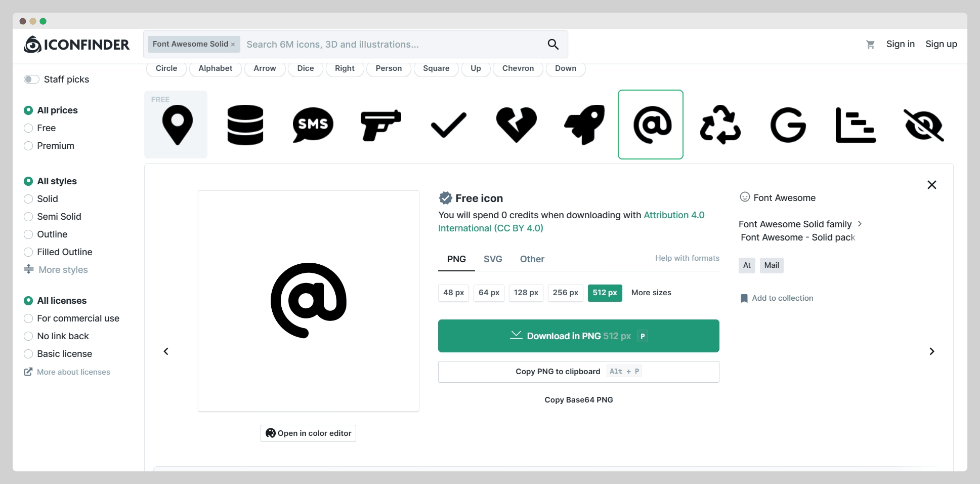Select the crossed-out eye icon
This screenshot has width=980, height=484.
(x=923, y=125)
